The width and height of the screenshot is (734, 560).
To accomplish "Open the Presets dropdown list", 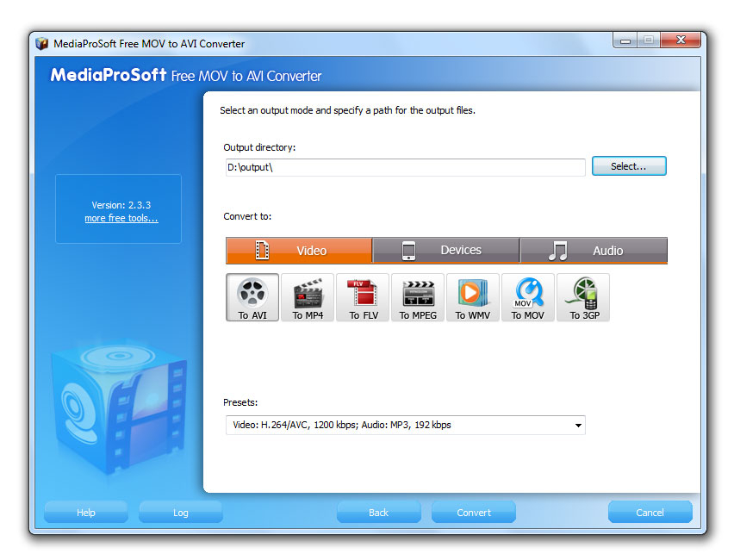I will pos(406,425).
